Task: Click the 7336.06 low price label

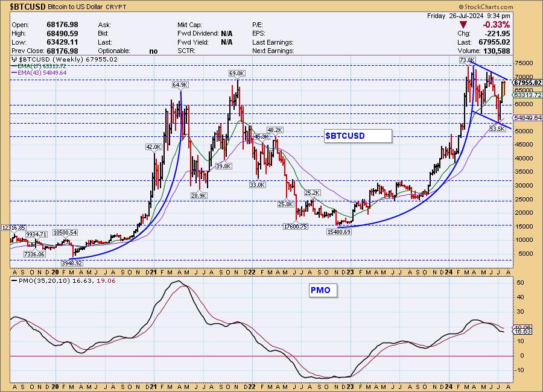Action: (34, 254)
